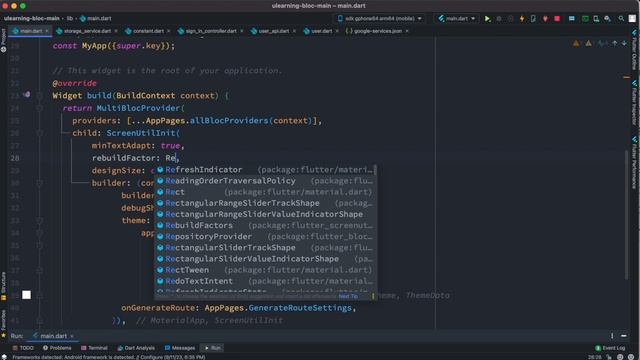Screen dimensions: 640x360
Task: Select RectTween from the completion popup
Action: (x=265, y=270)
